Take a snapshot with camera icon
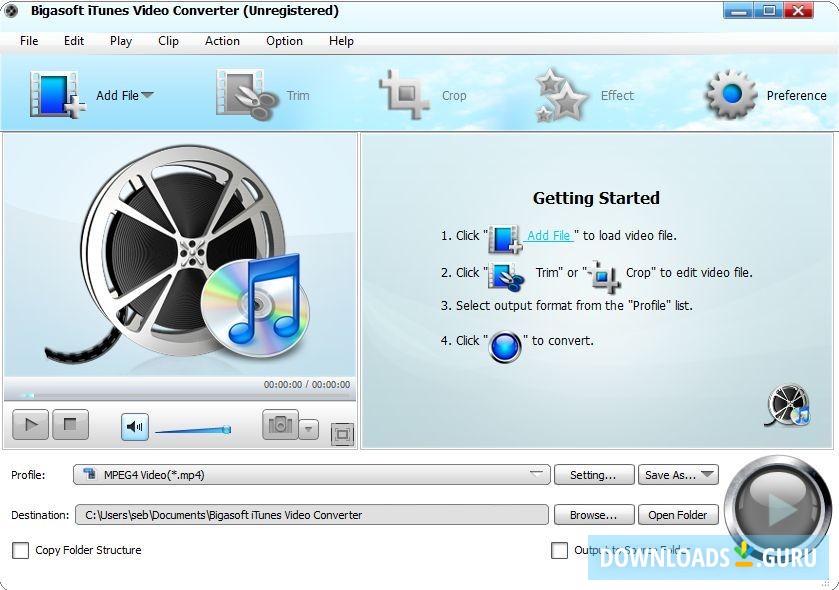This screenshot has height=590, width=839. [x=280, y=425]
